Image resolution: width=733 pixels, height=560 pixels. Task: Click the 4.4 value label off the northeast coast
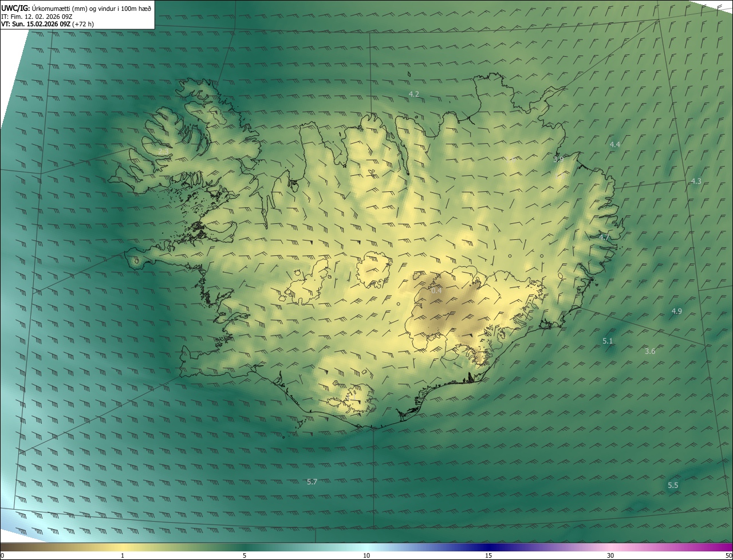click(x=615, y=144)
